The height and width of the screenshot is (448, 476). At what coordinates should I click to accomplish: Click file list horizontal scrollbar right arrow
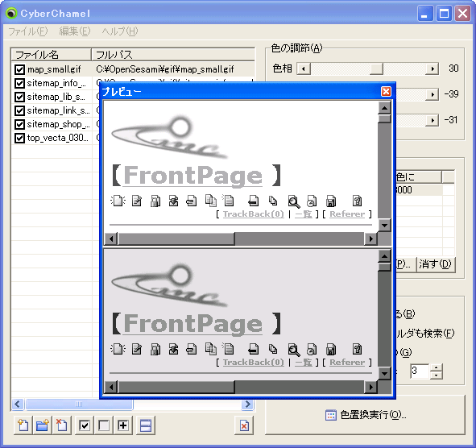(x=248, y=404)
